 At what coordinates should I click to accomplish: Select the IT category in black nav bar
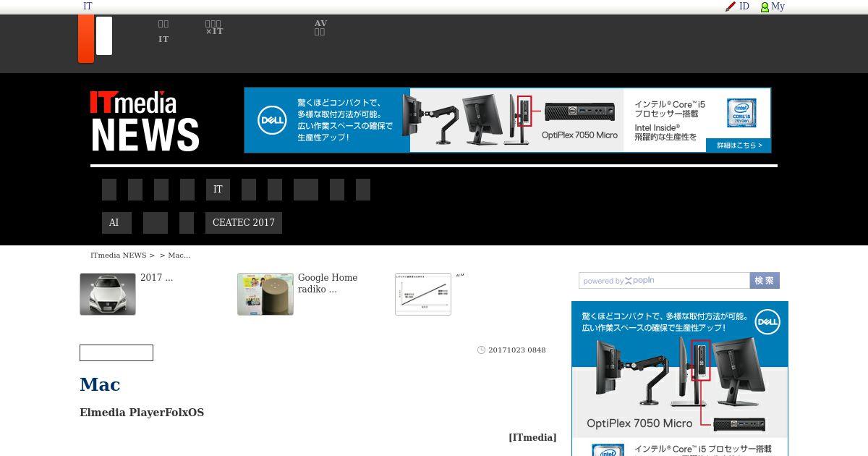click(218, 190)
